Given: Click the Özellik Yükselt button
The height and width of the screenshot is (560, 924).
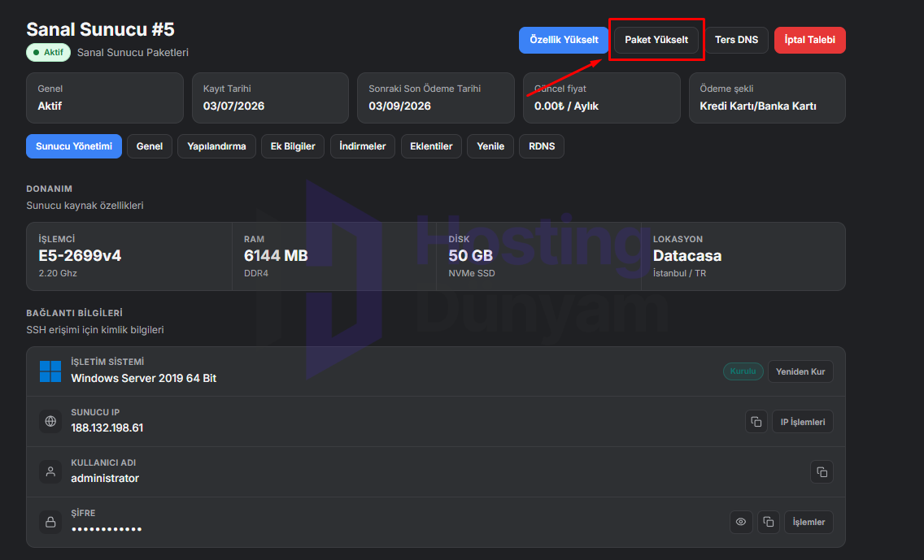Looking at the screenshot, I should click(x=564, y=40).
